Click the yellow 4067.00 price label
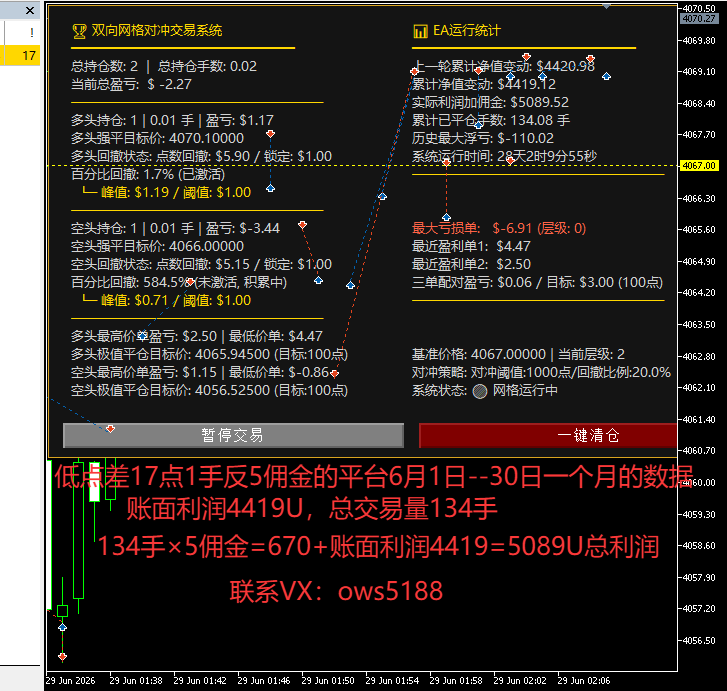Viewport: 727px width, 691px height. pyautogui.click(x=699, y=166)
